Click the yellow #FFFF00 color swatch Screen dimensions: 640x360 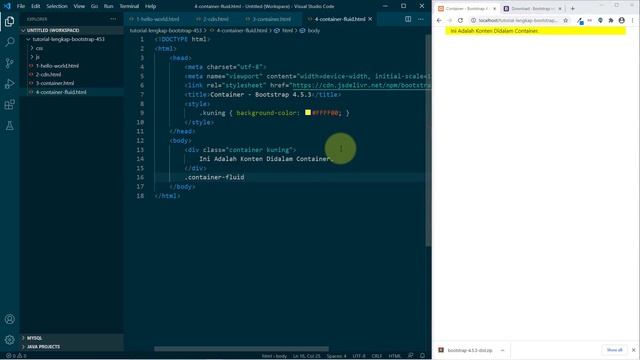(x=308, y=113)
